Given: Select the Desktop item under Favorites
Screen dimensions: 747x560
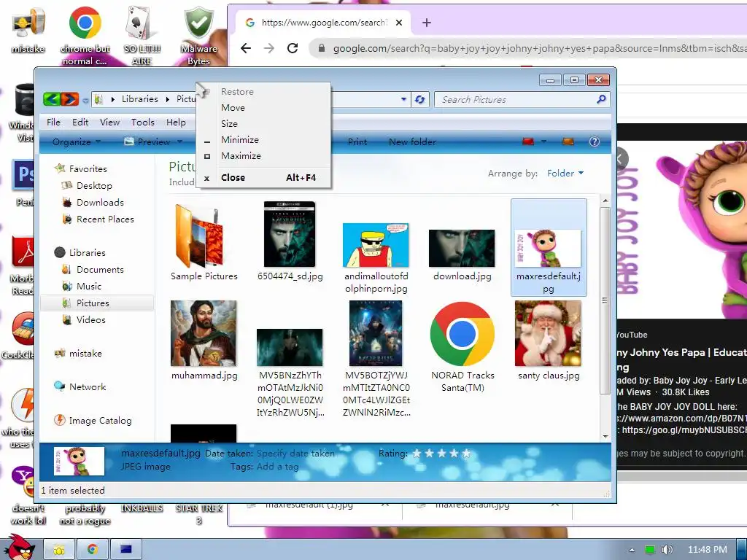Looking at the screenshot, I should coord(94,186).
